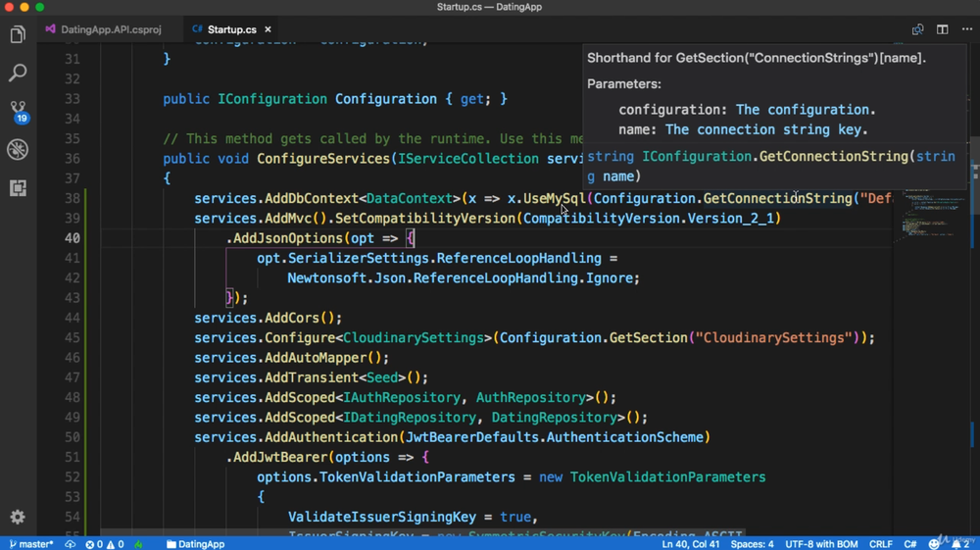Viewport: 980px width, 550px height.
Task: Click 'name: The connection string key.' in the tooltip
Action: pos(743,130)
